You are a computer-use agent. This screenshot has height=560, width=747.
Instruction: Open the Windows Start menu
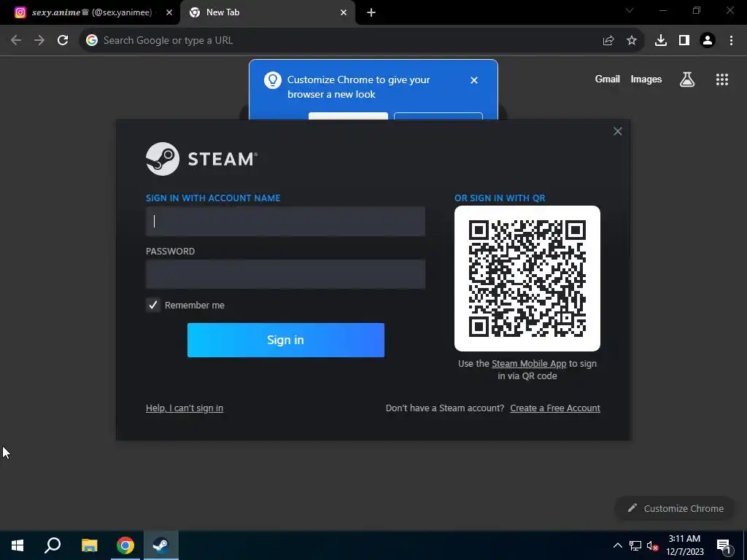pos(18,545)
